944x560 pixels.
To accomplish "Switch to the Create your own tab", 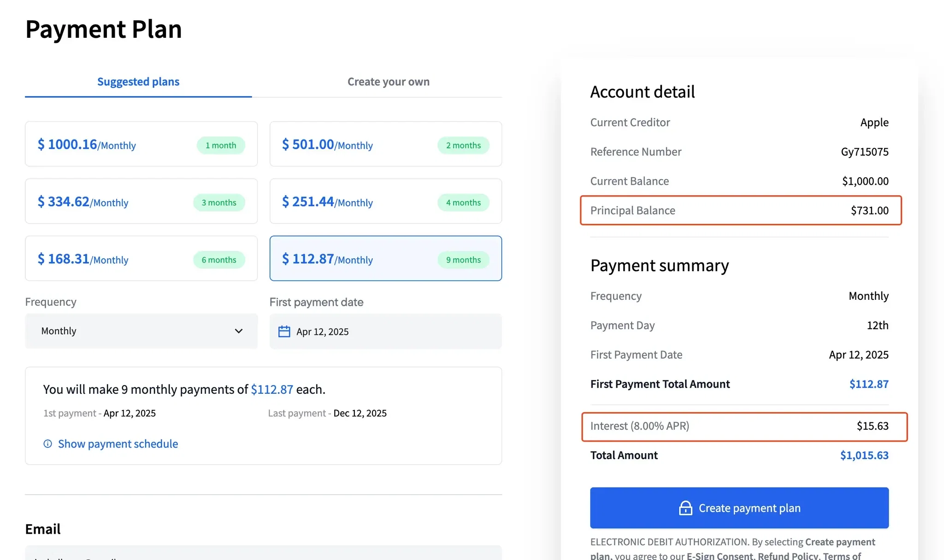I will [388, 82].
